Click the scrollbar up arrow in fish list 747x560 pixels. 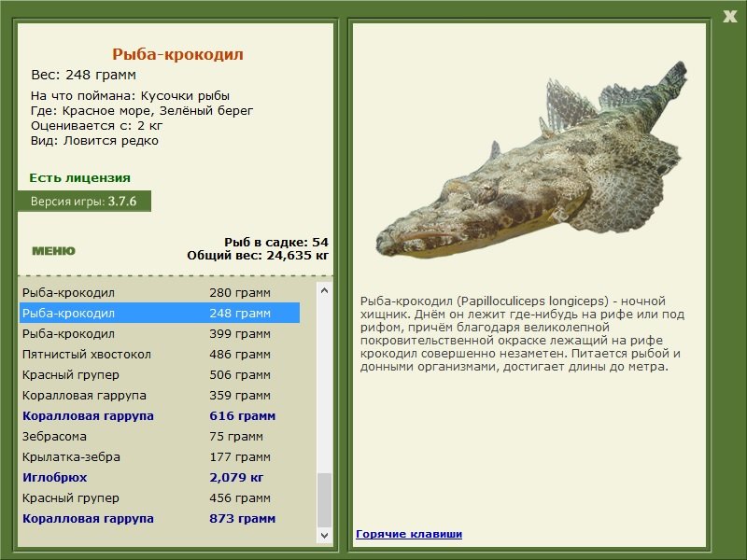click(x=324, y=290)
